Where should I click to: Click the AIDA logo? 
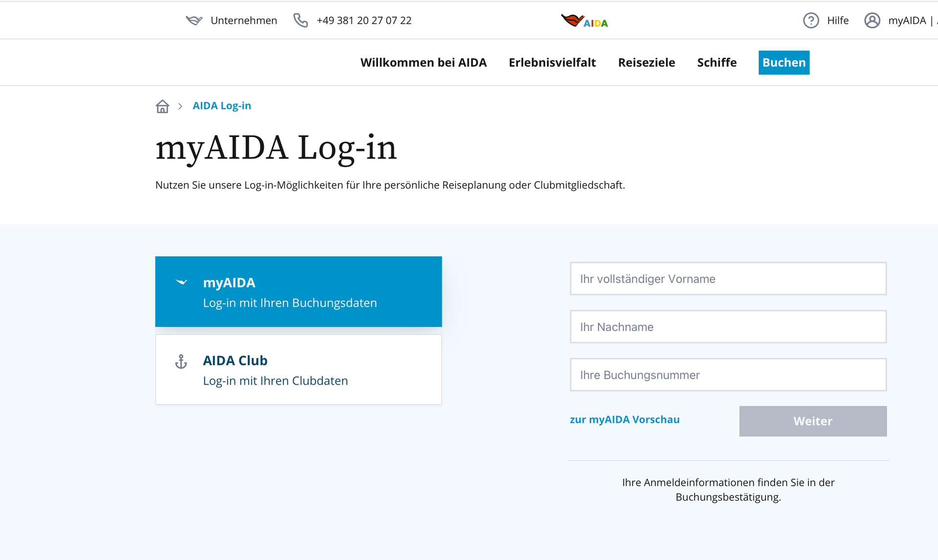(584, 21)
